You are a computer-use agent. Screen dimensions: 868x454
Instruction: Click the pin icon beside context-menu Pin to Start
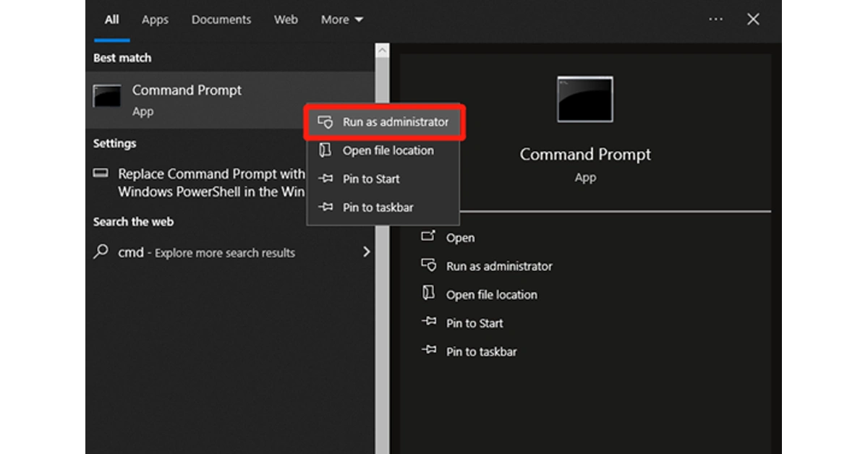(325, 179)
